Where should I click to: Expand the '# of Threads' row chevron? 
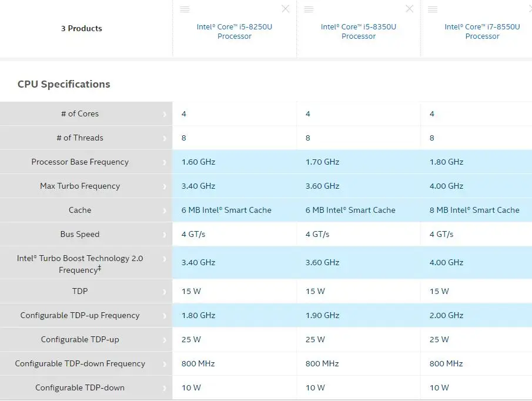[165, 138]
